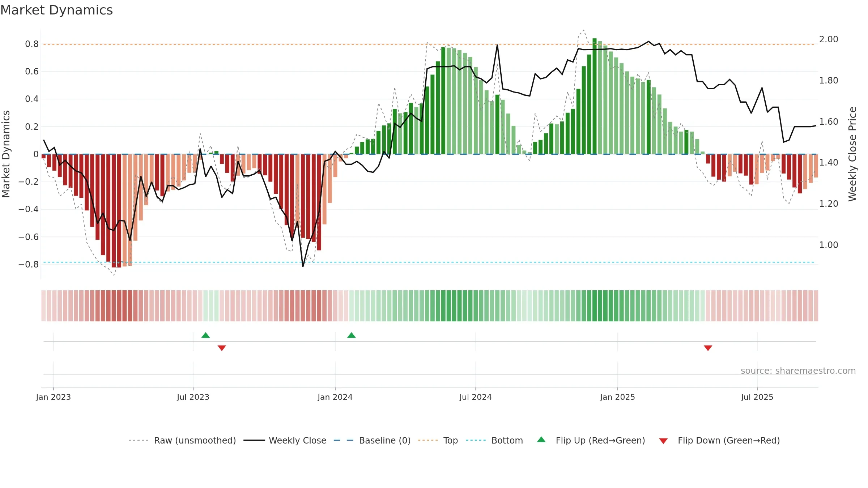Click the 2.00 price axis tick
Image resolution: width=868 pixels, height=488 pixels.
click(829, 39)
